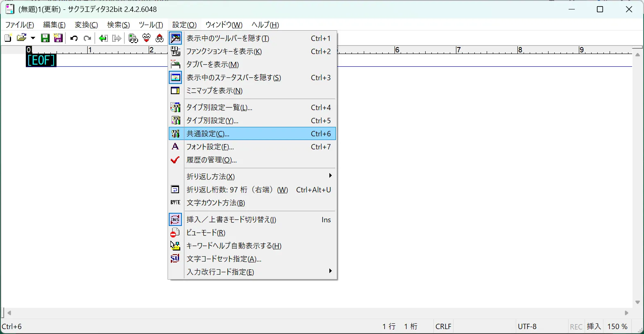This screenshot has height=334, width=644.
Task: Click the Find Previous icon with red up arrow
Action: click(159, 38)
